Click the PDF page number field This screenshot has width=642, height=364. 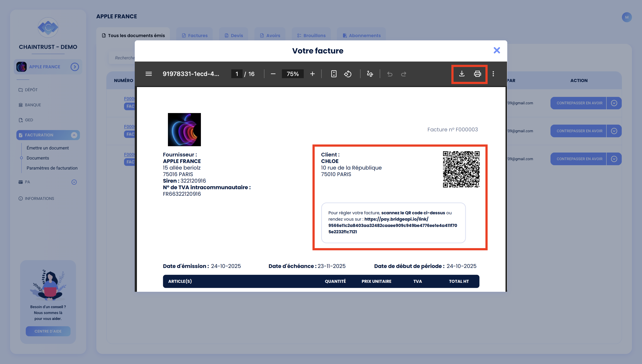coord(236,74)
